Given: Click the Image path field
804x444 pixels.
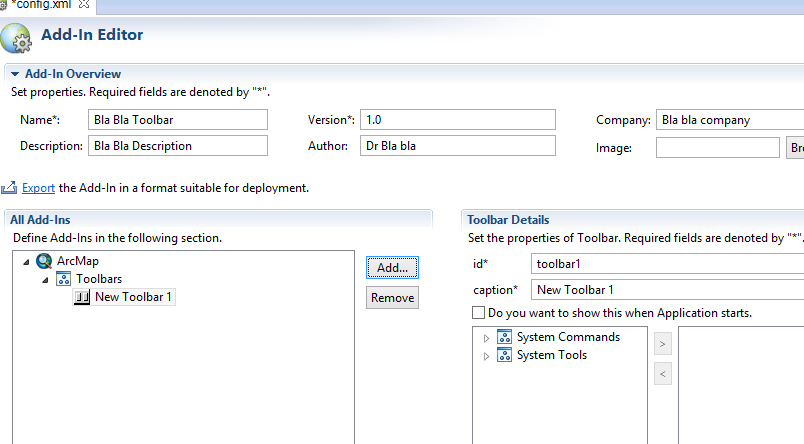Looking at the screenshot, I should 718,148.
